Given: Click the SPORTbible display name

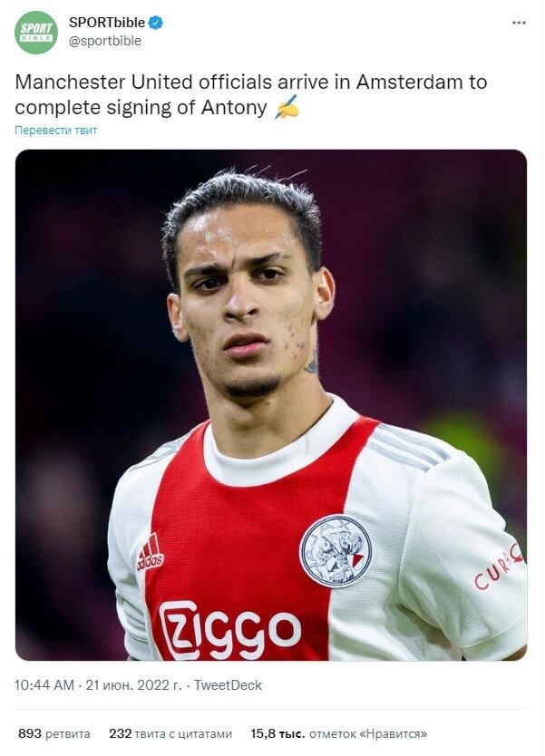Looking at the screenshot, I should coord(107,22).
